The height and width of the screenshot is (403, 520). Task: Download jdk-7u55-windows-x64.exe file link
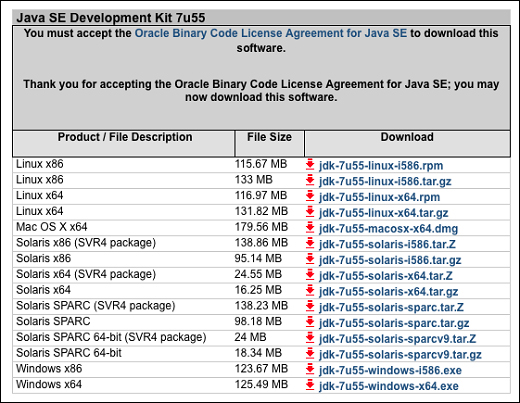pyautogui.click(x=389, y=386)
